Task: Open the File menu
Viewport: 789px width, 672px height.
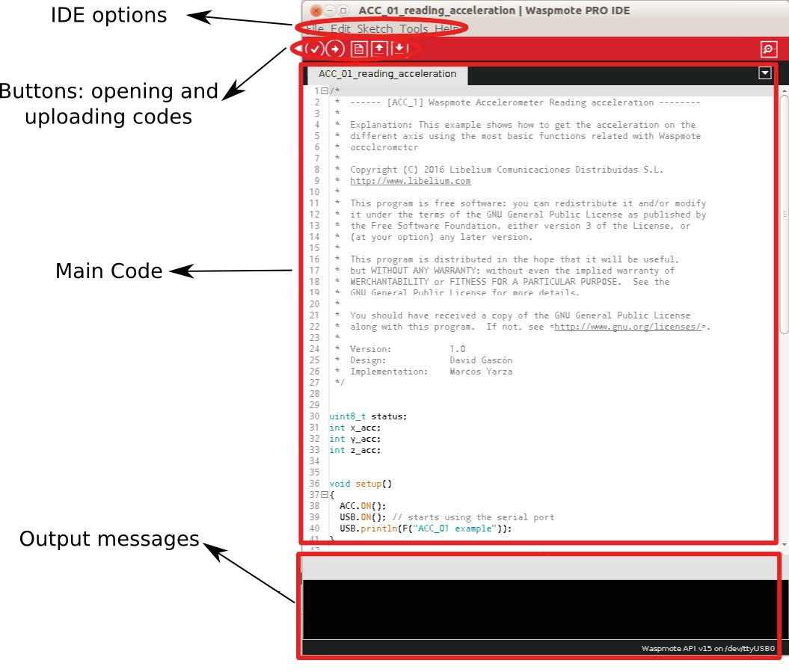Action: 315,28
